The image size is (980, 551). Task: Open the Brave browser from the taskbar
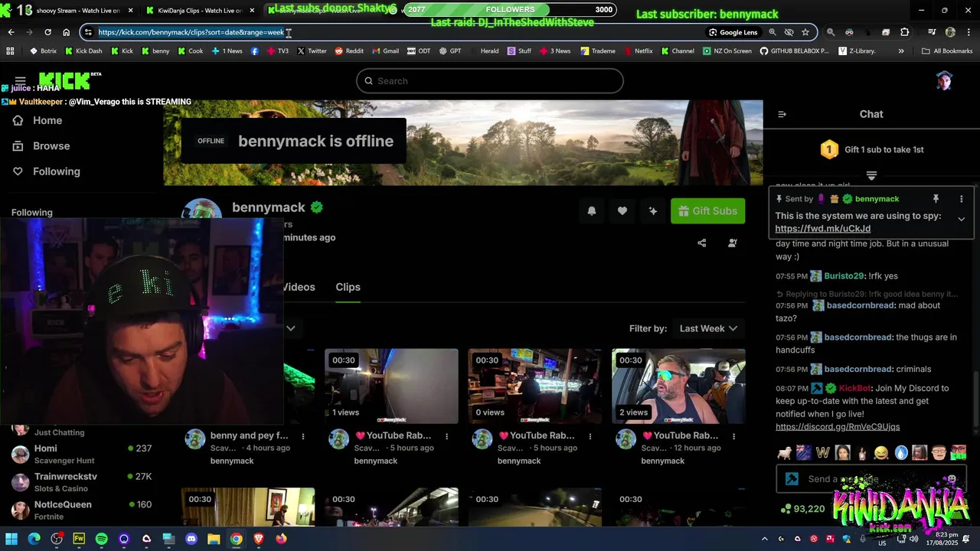[x=259, y=539]
